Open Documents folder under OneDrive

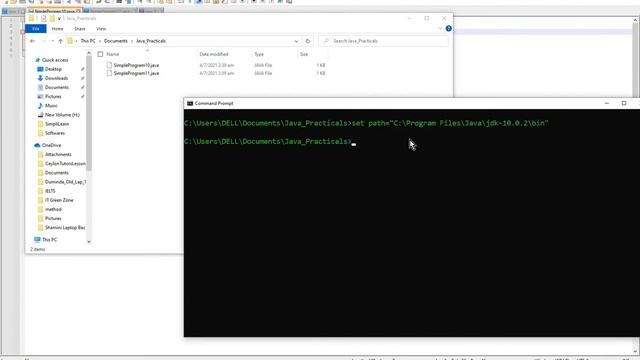pos(57,173)
